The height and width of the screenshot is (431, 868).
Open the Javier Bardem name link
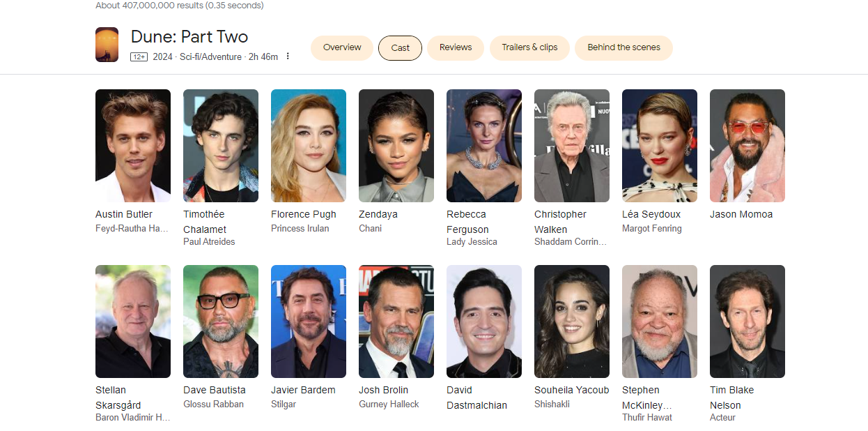(303, 390)
